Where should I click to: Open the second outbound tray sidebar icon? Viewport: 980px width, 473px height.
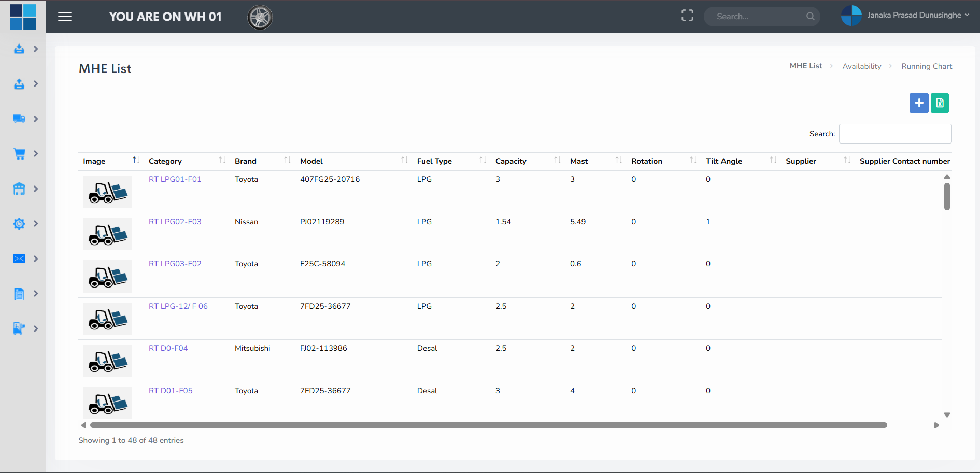click(x=19, y=84)
